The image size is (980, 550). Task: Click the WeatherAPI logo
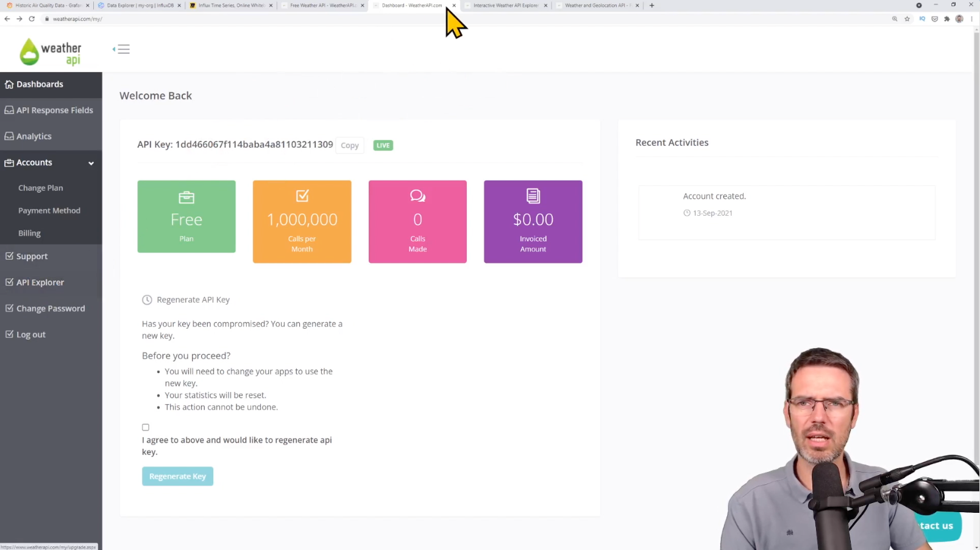click(x=51, y=52)
